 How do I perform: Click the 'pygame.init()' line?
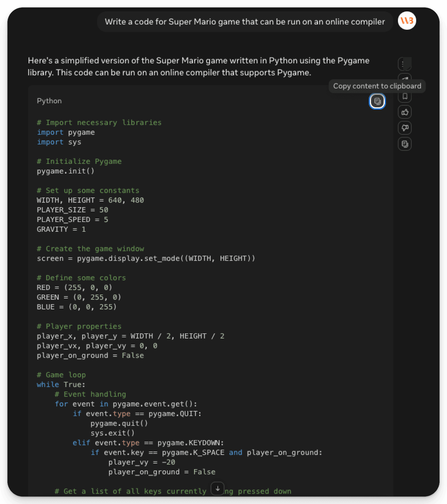tap(66, 171)
